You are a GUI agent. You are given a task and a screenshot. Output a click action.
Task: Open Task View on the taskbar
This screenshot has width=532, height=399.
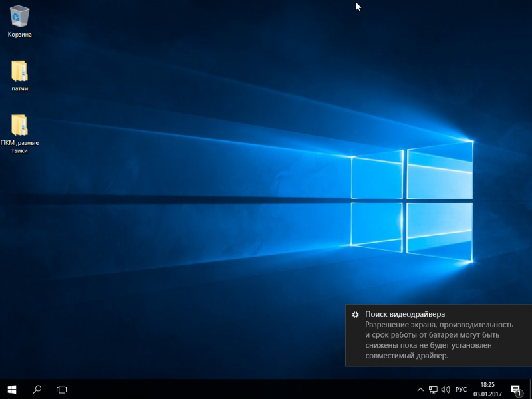(x=62, y=389)
